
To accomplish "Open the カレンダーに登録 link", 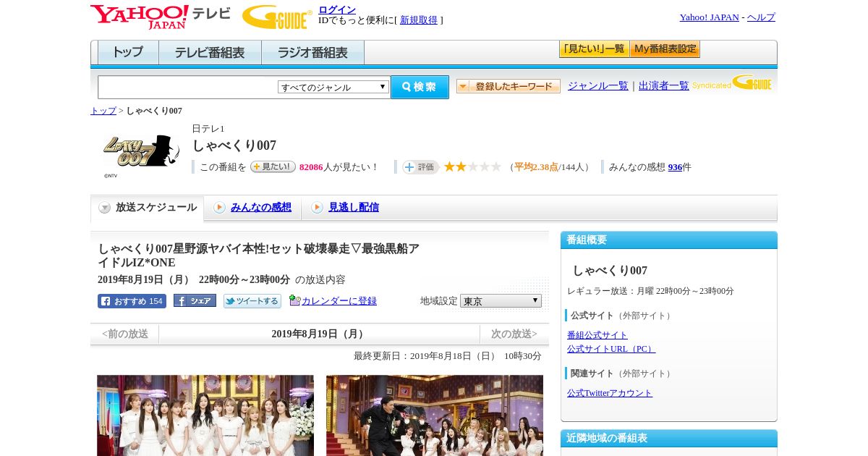I will [x=339, y=301].
